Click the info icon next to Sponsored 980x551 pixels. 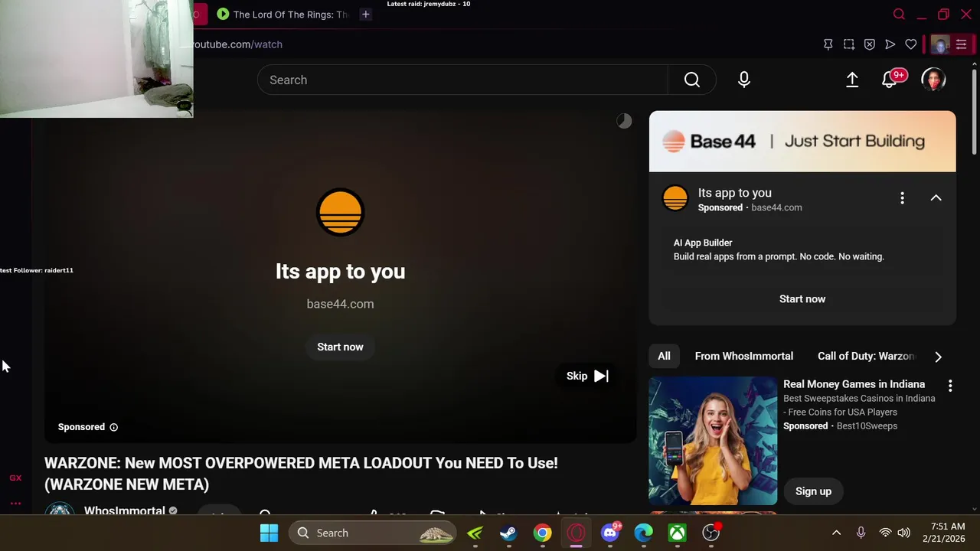pos(113,427)
